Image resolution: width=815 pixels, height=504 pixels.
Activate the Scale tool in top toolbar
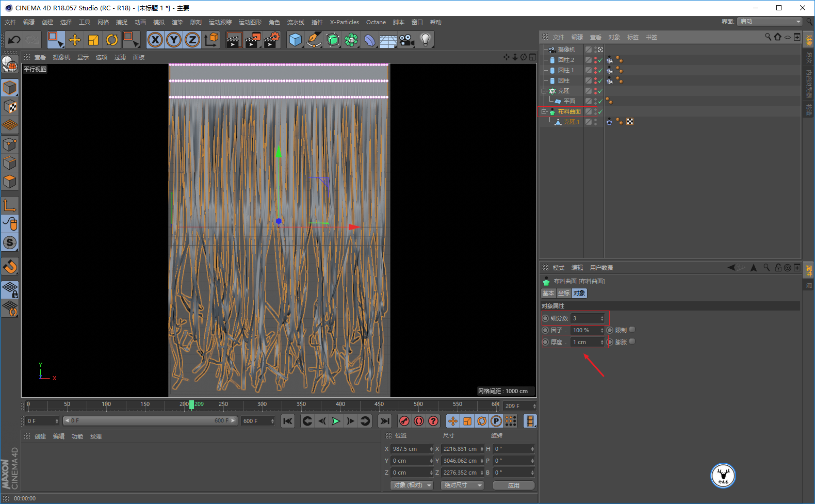93,40
